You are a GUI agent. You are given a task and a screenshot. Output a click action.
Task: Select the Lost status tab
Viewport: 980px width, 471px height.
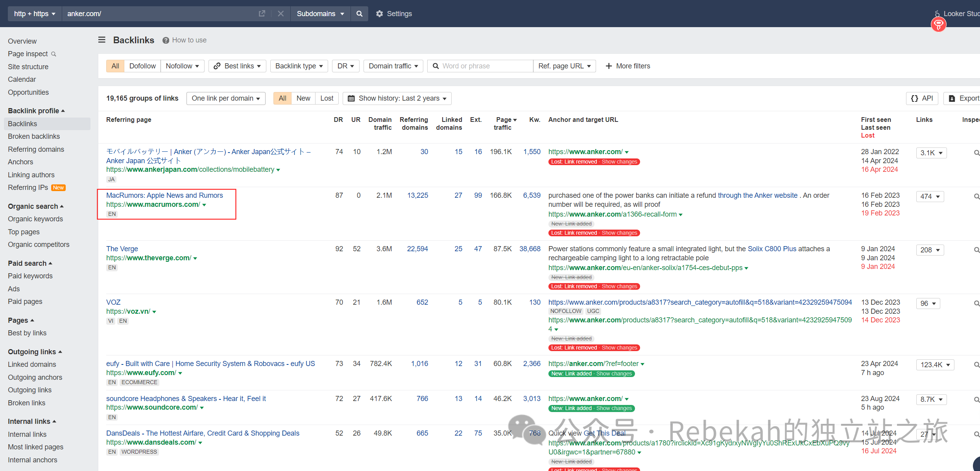[327, 98]
